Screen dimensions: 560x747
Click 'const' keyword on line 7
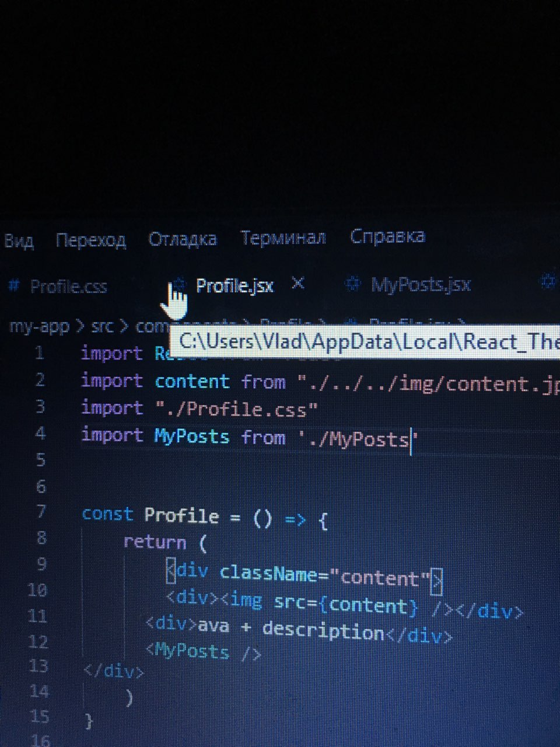tap(107, 514)
